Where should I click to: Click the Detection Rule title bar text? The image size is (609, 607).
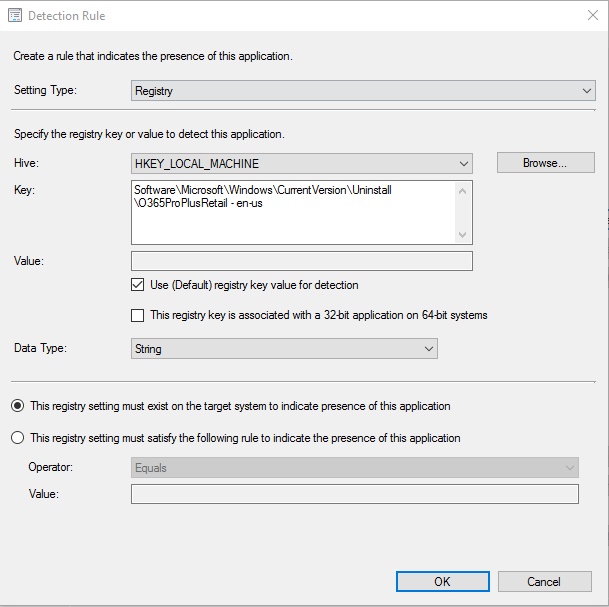[67, 16]
